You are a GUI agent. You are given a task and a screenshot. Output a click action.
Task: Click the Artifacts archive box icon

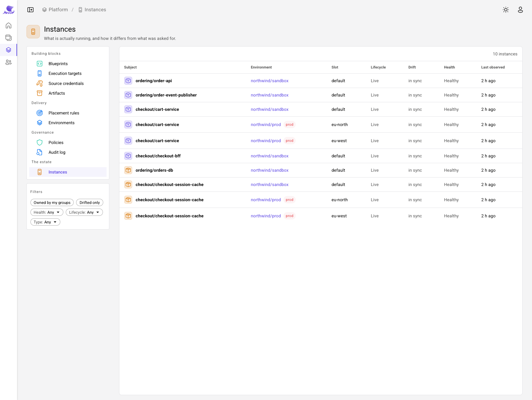click(x=40, y=93)
